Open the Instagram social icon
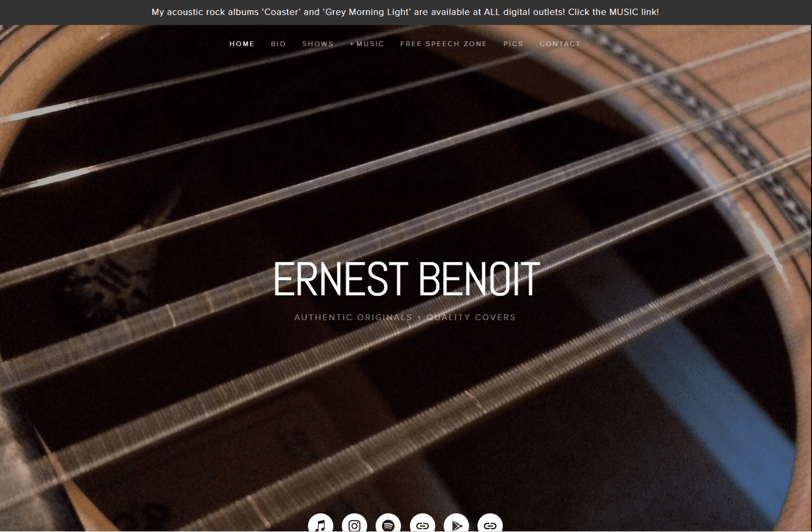This screenshot has height=532, width=812. [x=354, y=524]
